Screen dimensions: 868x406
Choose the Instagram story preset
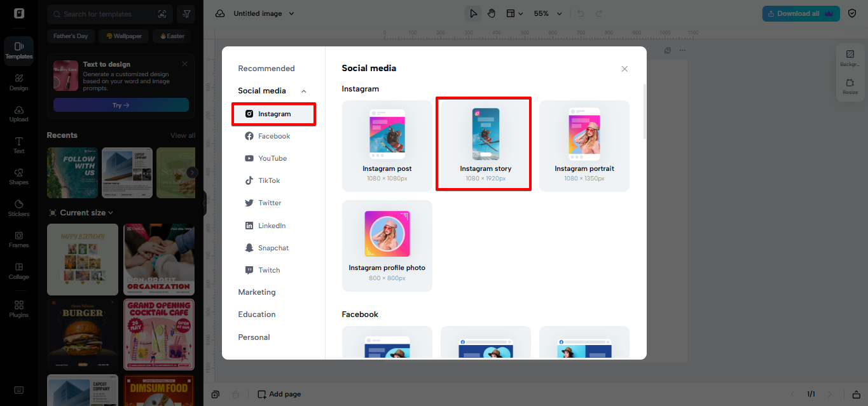click(x=486, y=146)
